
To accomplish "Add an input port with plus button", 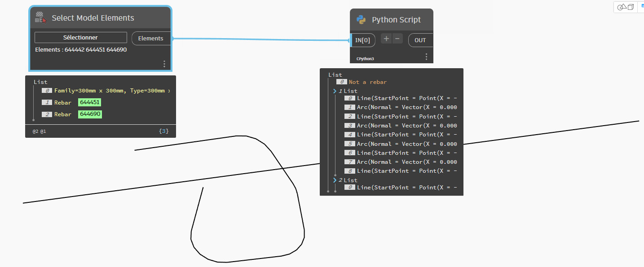I will click(x=386, y=39).
